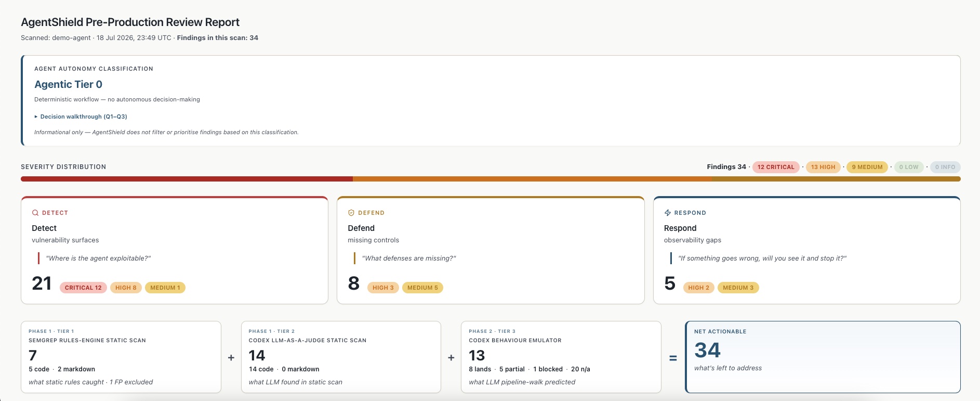The image size is (980, 401).
Task: Open the Detect card's CRITICAL 12 pill
Action: 83,288
